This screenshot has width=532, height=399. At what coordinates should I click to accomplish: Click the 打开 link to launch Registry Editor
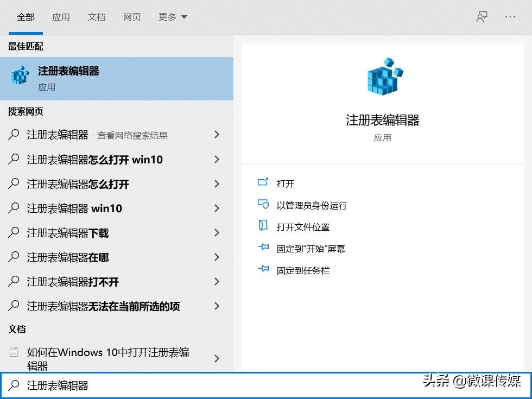pyautogui.click(x=286, y=183)
